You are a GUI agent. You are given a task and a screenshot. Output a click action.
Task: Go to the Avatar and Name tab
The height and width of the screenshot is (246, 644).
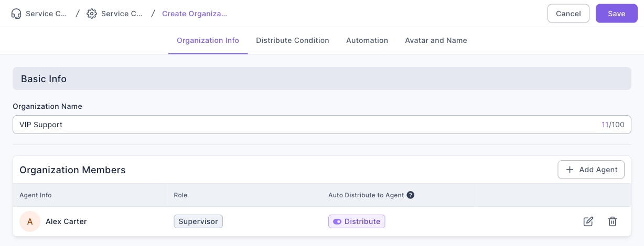point(436,40)
